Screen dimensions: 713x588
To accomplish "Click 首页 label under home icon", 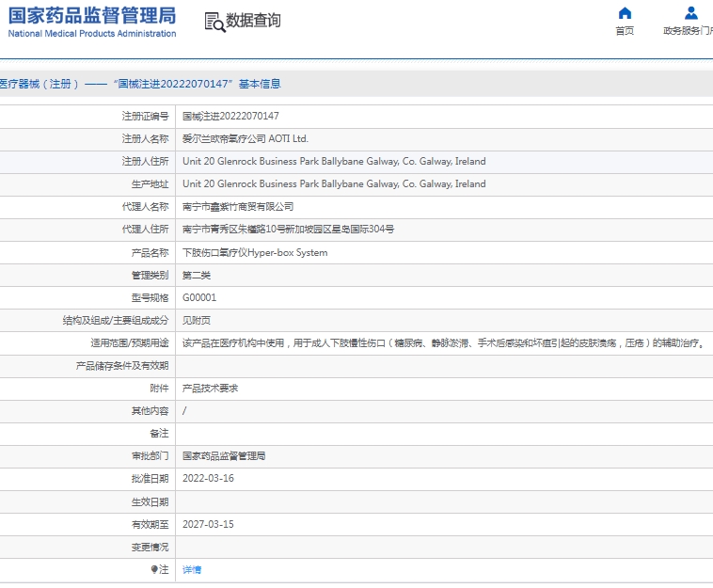I will [625, 30].
